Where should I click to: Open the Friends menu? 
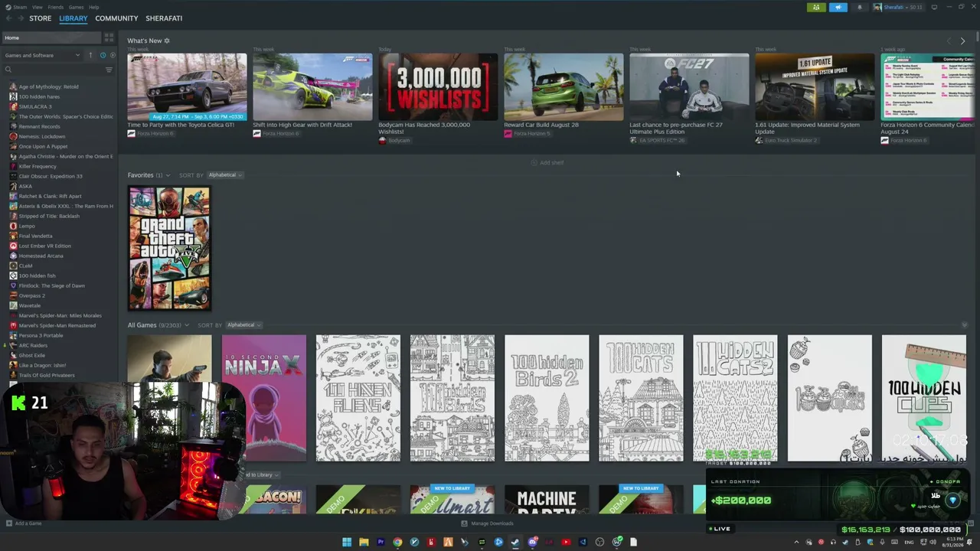[56, 7]
